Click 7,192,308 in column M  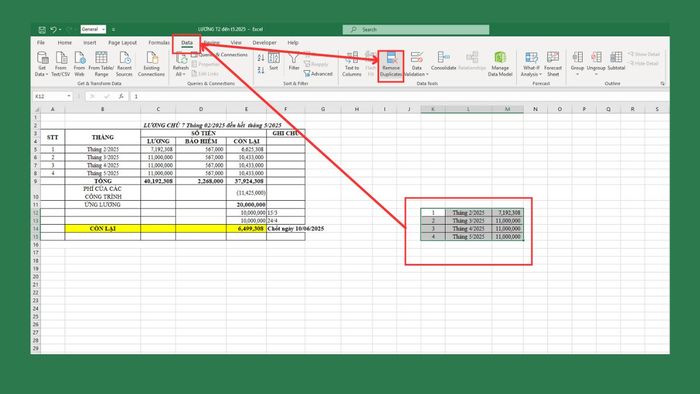(x=508, y=213)
